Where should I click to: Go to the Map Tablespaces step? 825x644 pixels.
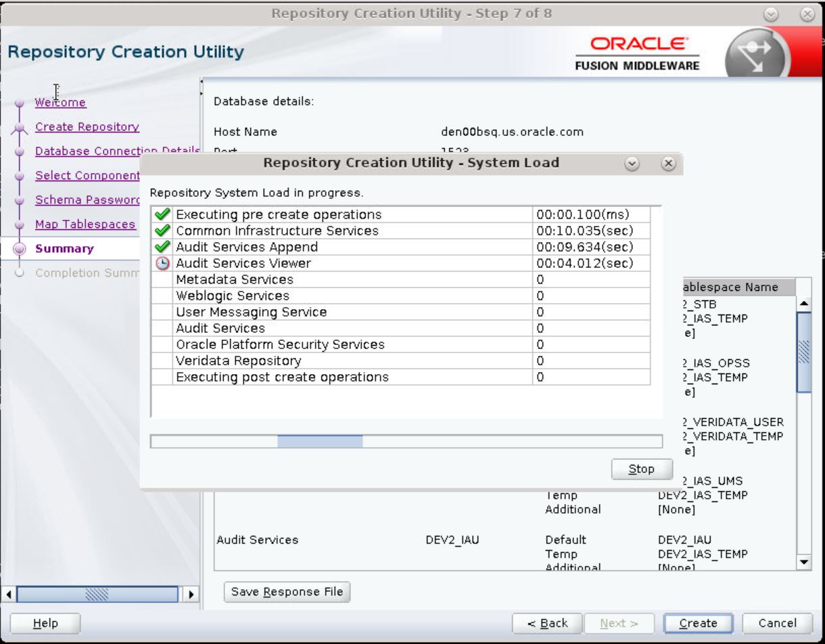pyautogui.click(x=85, y=224)
